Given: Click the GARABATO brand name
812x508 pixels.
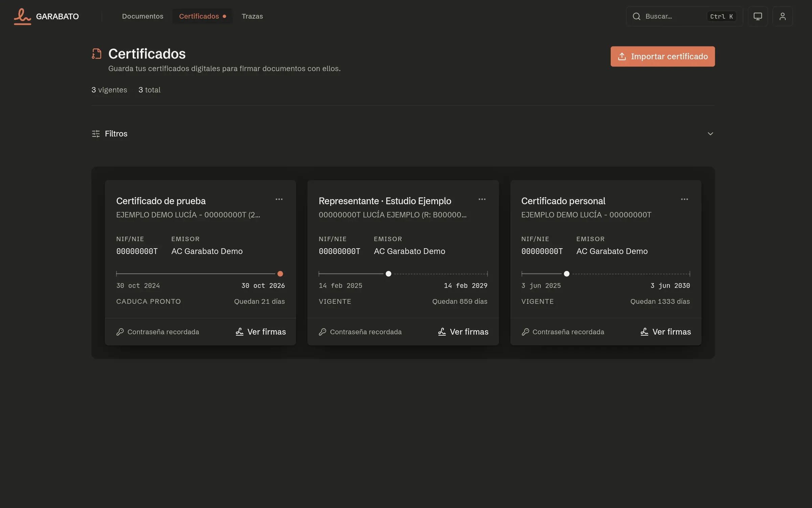Looking at the screenshot, I should coord(57,16).
